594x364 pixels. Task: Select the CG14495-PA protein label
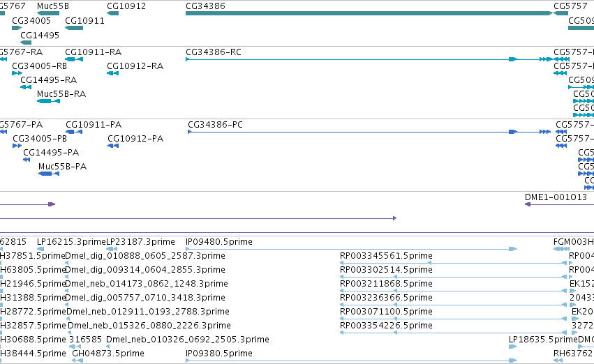(x=51, y=153)
